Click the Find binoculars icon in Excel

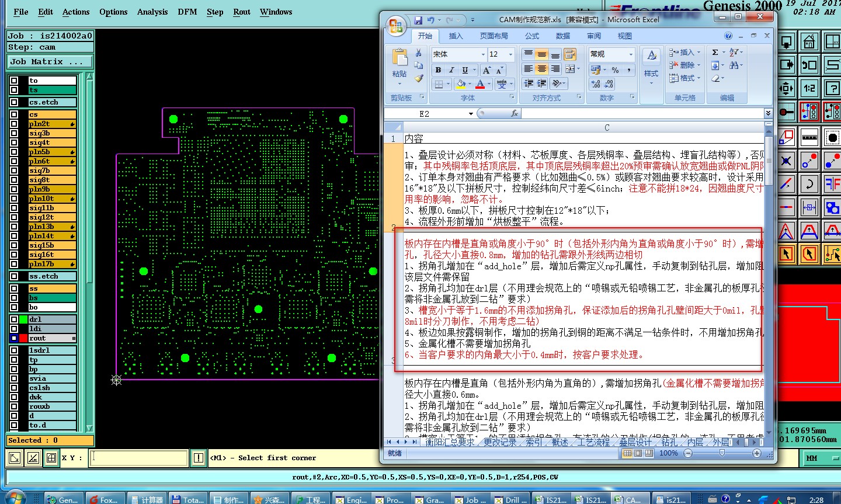734,65
